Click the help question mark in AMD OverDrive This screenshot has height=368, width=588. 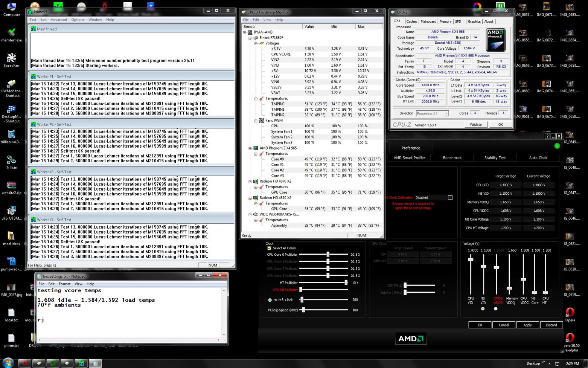[547, 136]
